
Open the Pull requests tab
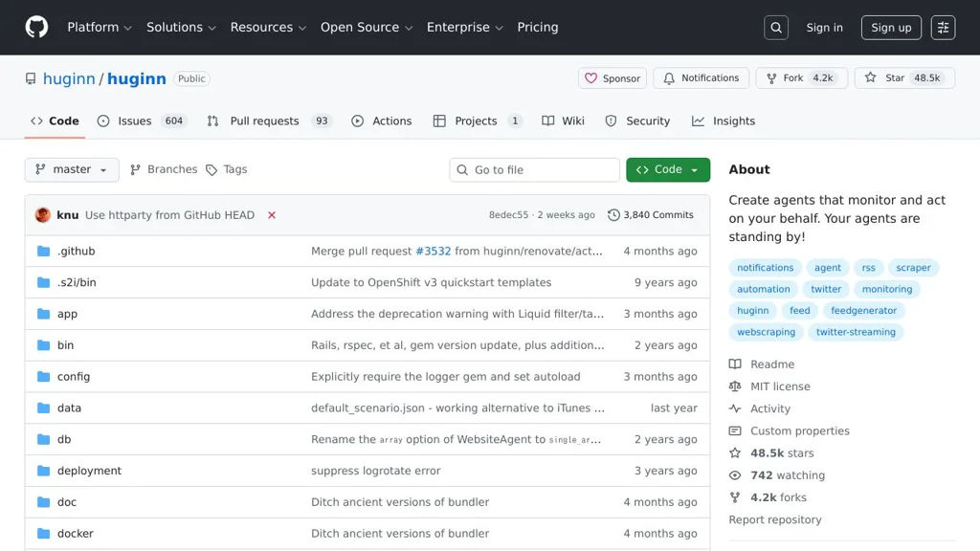tap(264, 121)
